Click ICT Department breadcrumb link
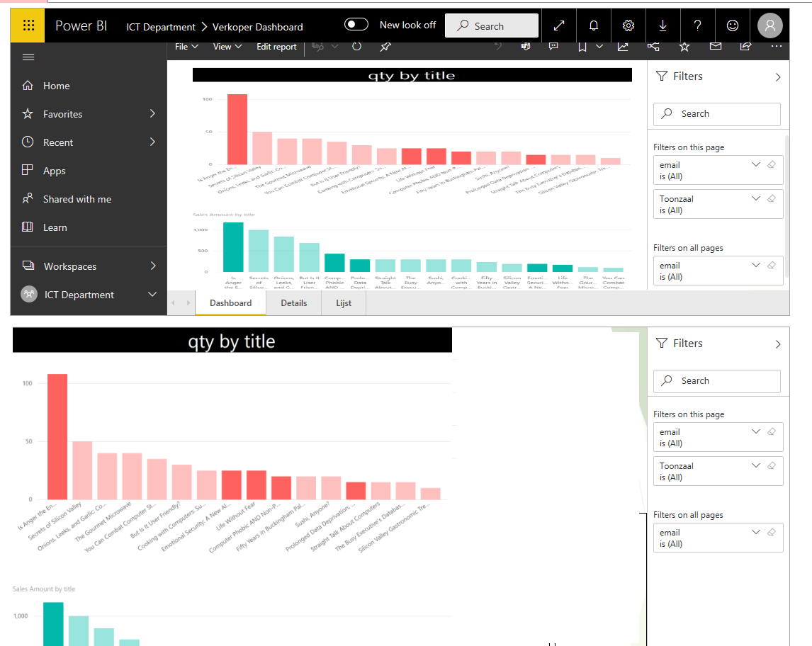The image size is (812, 646). tap(161, 27)
